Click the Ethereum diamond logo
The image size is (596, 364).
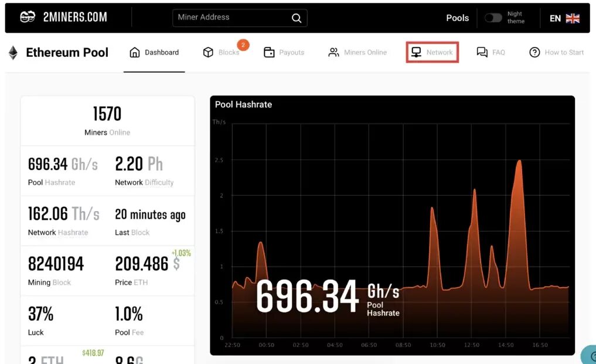(13, 53)
